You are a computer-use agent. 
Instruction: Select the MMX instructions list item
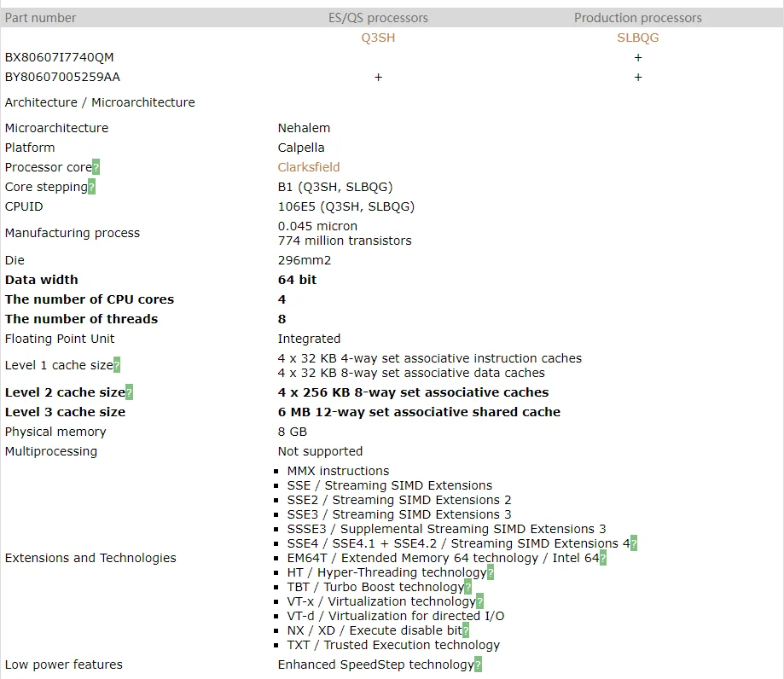tap(338, 471)
